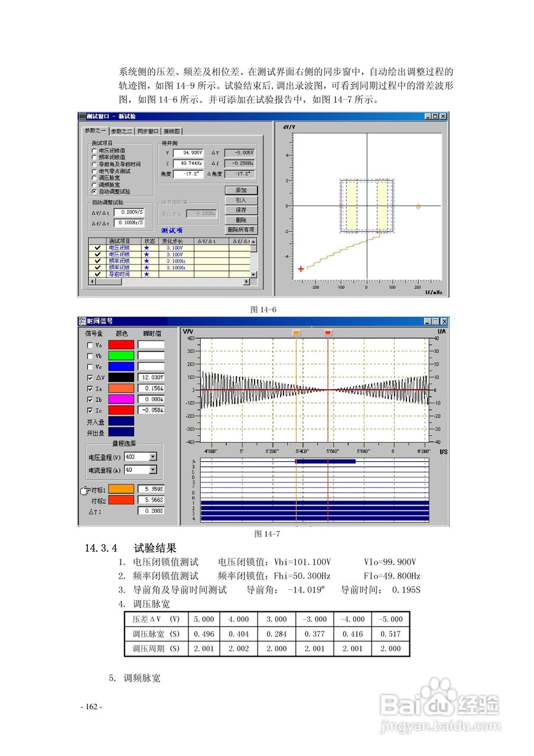Open the Va red color swatch
Screen dimensions: 534x756
point(121,345)
